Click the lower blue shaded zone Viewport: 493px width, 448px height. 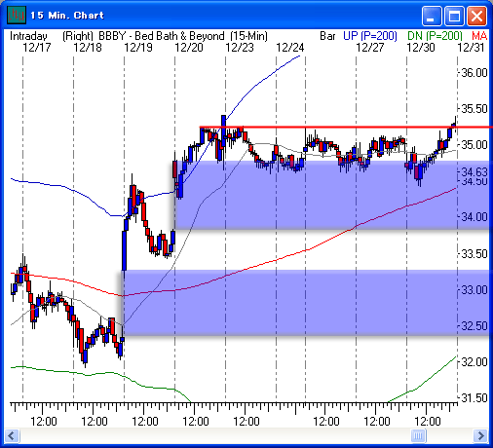(306, 303)
